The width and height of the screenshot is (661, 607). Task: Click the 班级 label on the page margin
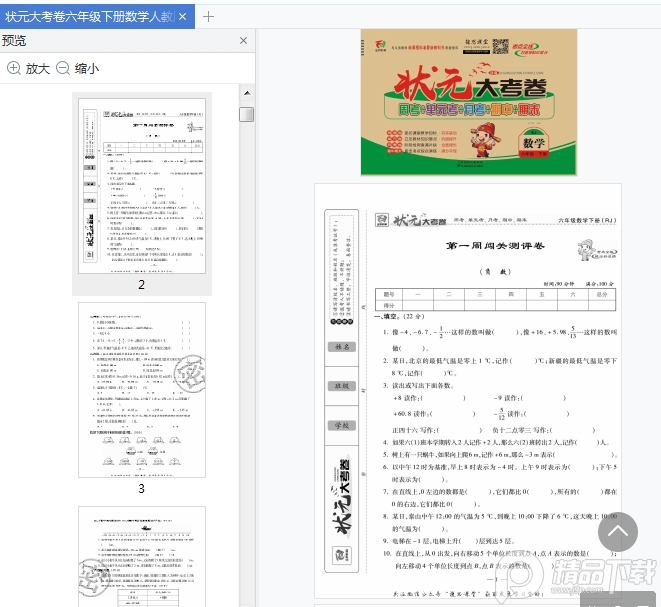tap(342, 386)
